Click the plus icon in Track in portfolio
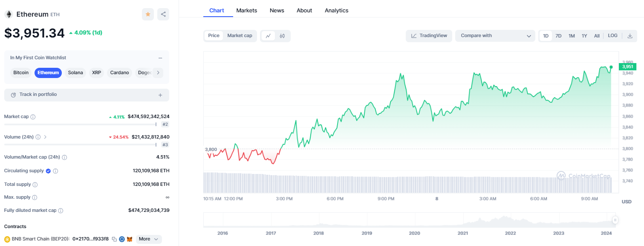This screenshot has height=246, width=644. click(x=160, y=95)
